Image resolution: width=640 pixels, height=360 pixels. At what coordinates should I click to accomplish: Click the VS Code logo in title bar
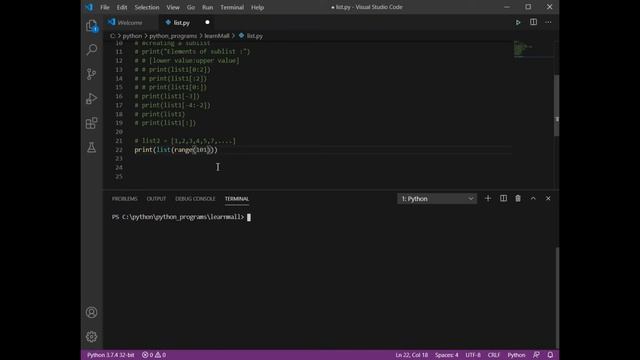(x=89, y=7)
